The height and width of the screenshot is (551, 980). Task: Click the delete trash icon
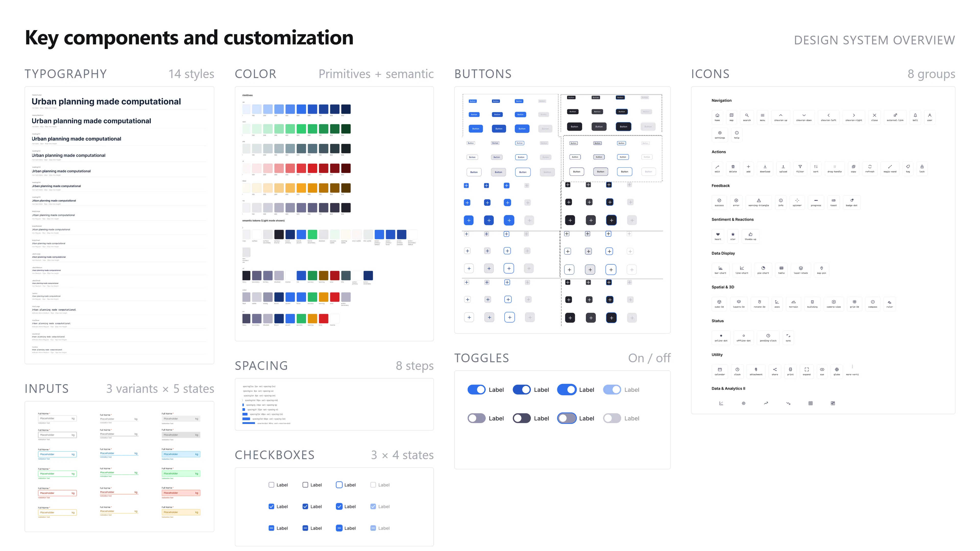pos(733,168)
